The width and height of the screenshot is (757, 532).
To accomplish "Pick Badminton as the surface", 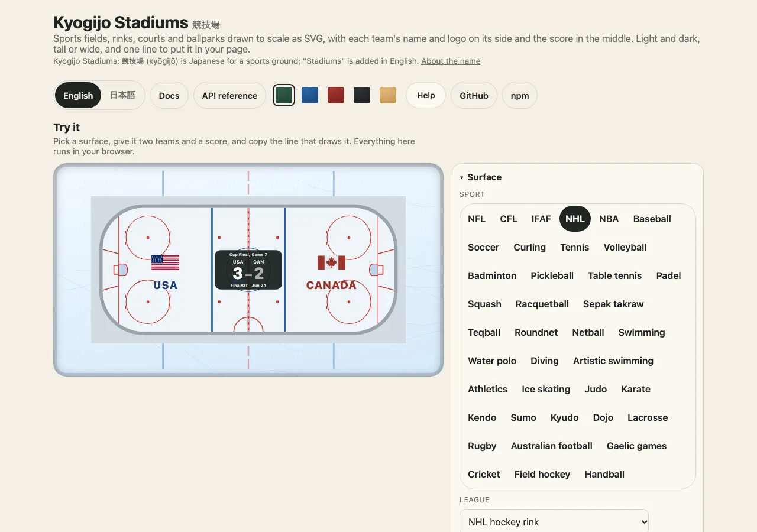I will 492,275.
